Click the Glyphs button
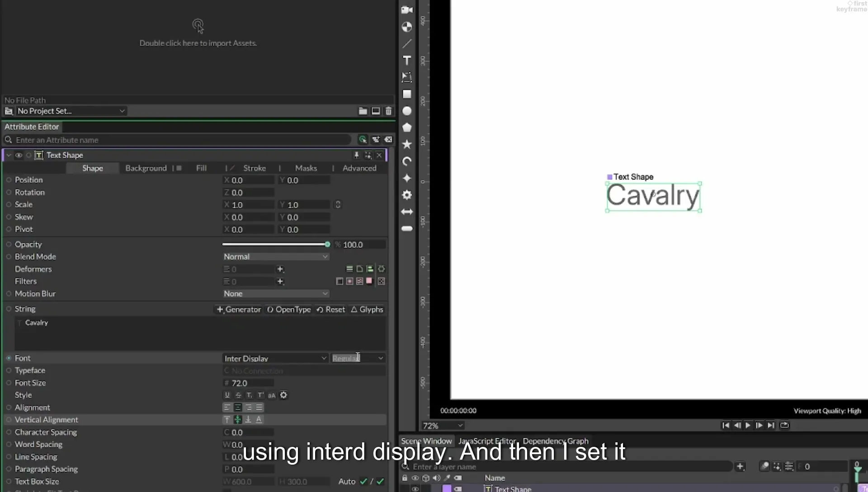Image resolution: width=868 pixels, height=492 pixels. [367, 309]
